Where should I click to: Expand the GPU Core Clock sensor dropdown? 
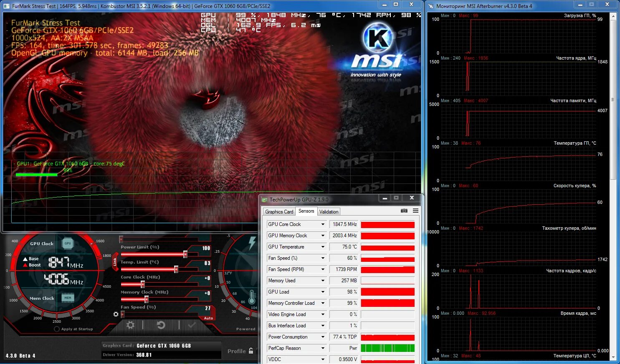point(323,224)
